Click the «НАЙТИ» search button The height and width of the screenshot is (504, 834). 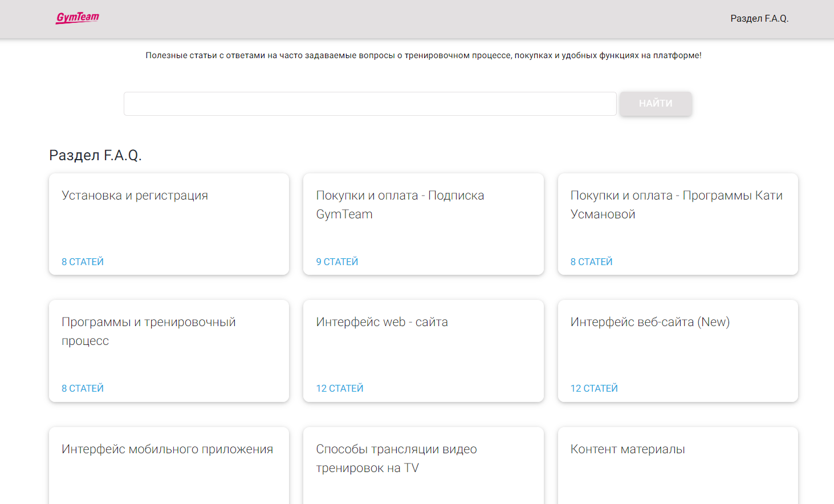tap(655, 103)
